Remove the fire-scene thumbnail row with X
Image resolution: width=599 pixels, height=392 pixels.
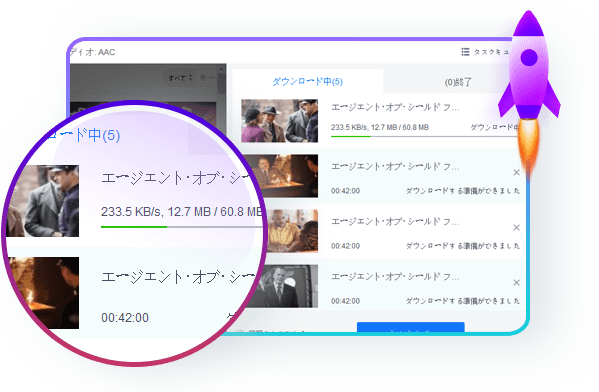516,172
